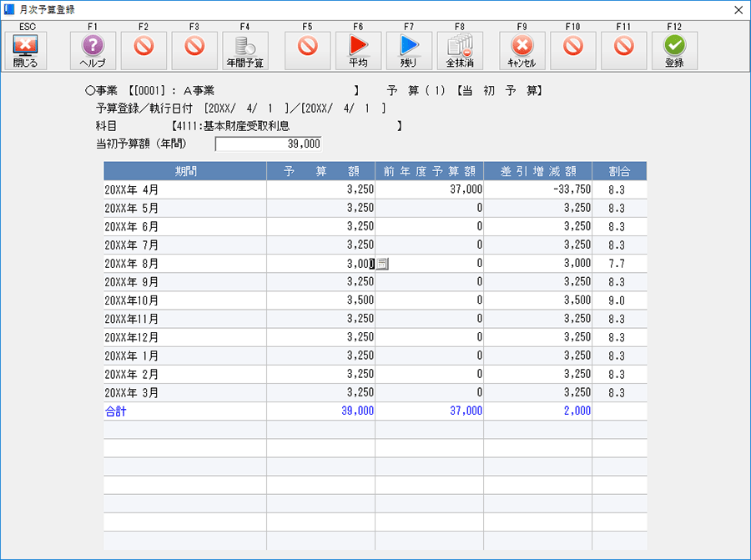Open ヘルプ with the F1 icon

[x=93, y=51]
